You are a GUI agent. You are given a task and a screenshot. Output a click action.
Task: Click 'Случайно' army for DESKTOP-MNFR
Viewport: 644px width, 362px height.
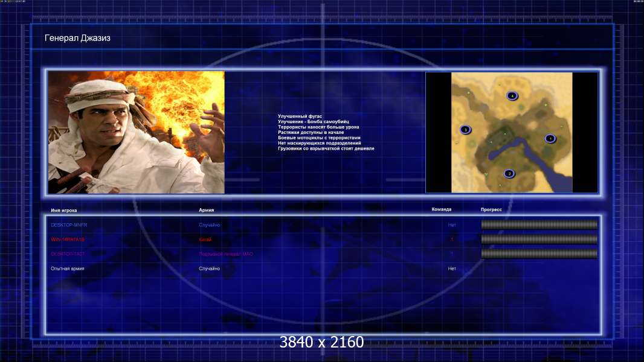tap(210, 225)
